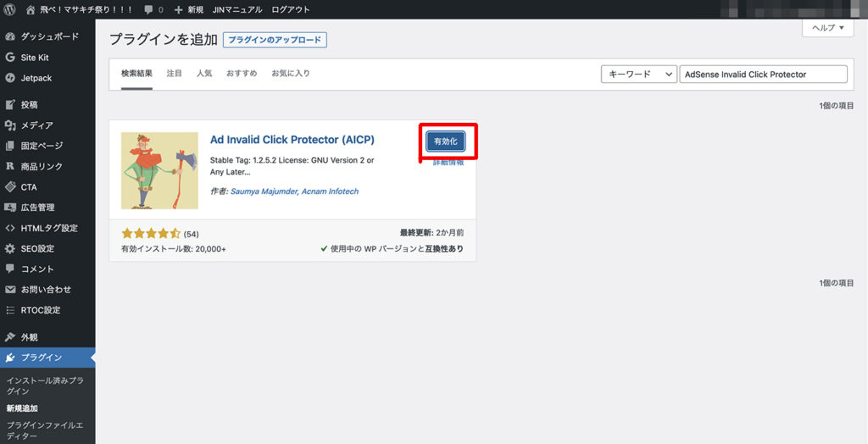The image size is (868, 444).
Task: Open the site home icon in admin bar
Action: pos(31,9)
